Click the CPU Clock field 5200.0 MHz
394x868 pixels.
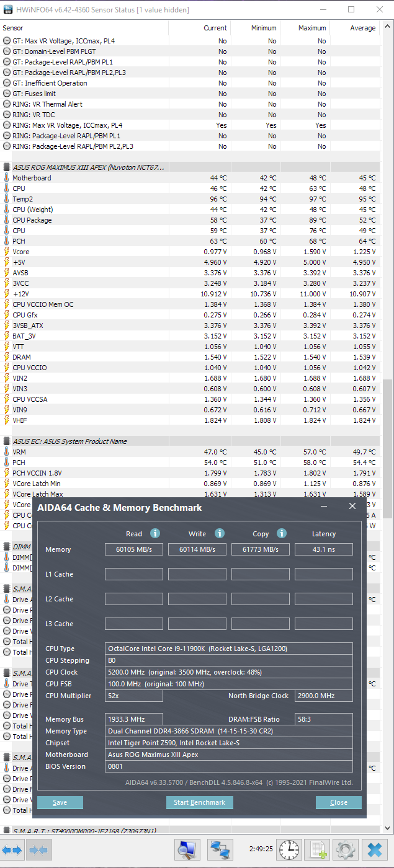tap(229, 672)
